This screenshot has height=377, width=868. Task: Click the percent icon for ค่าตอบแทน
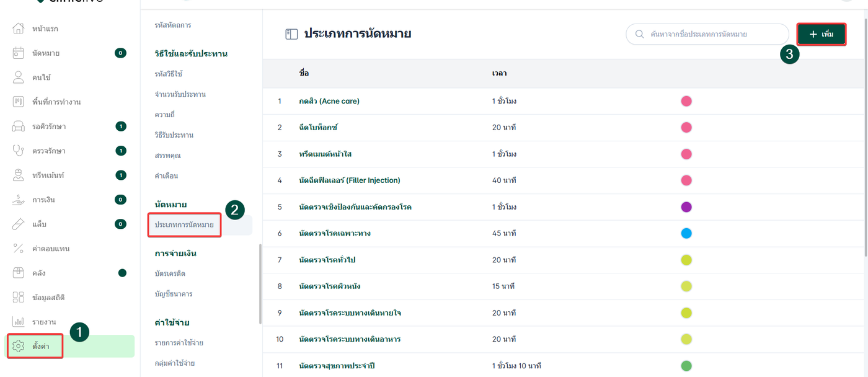[x=19, y=249]
